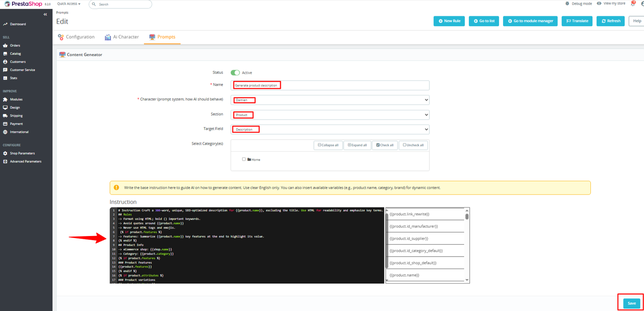The width and height of the screenshot is (644, 311).
Task: Open the Section dropdown showing Product
Action: click(x=330, y=115)
